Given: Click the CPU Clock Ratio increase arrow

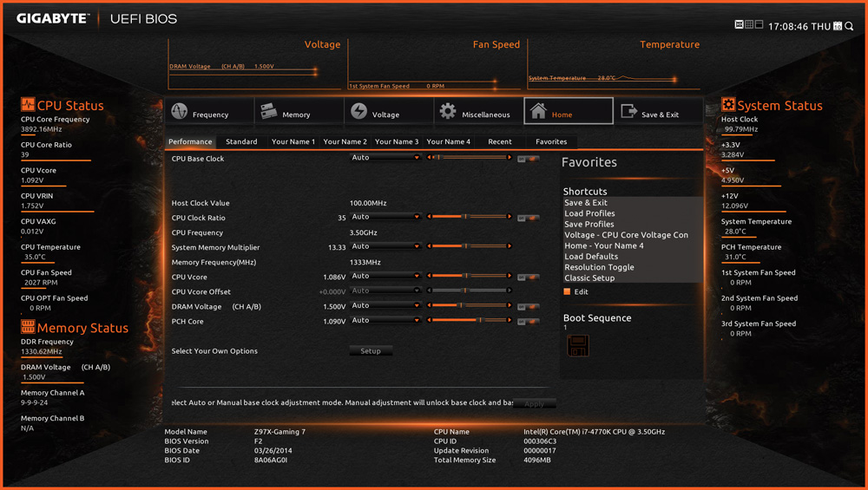Looking at the screenshot, I should click(510, 217).
